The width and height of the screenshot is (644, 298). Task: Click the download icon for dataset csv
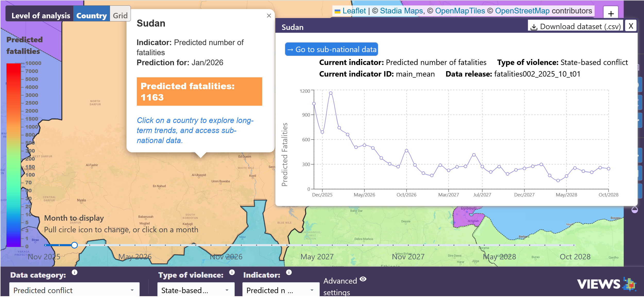point(534,27)
